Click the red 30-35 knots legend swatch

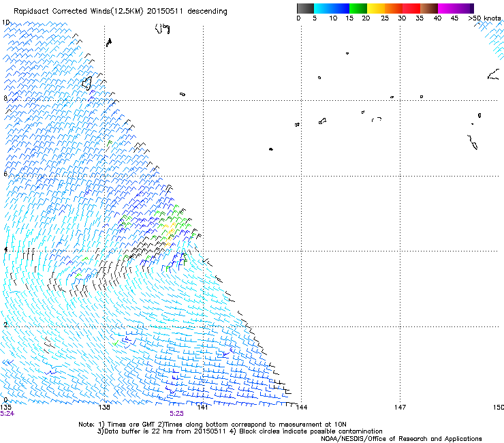411,8
